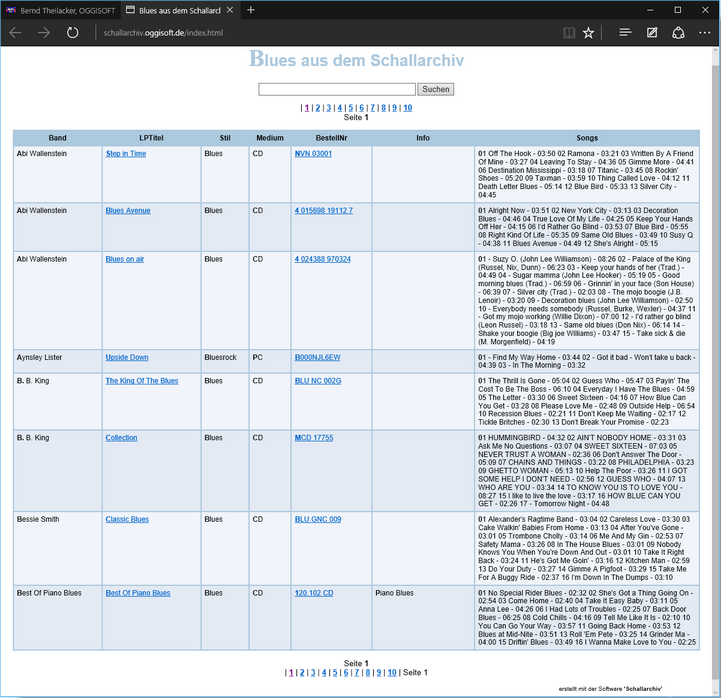721x698 pixels.
Task: Click the address bar URL
Action: [x=163, y=33]
